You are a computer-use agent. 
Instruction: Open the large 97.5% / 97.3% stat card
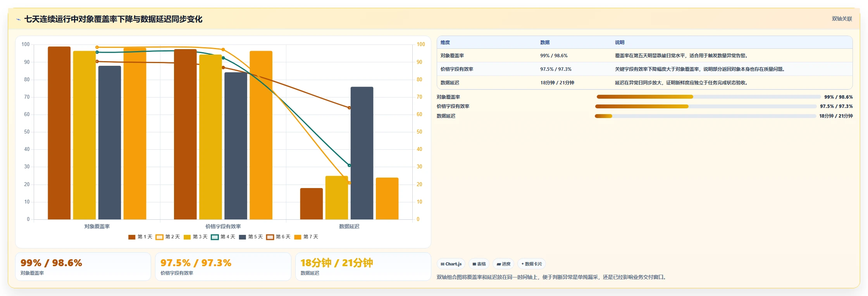[223, 267]
